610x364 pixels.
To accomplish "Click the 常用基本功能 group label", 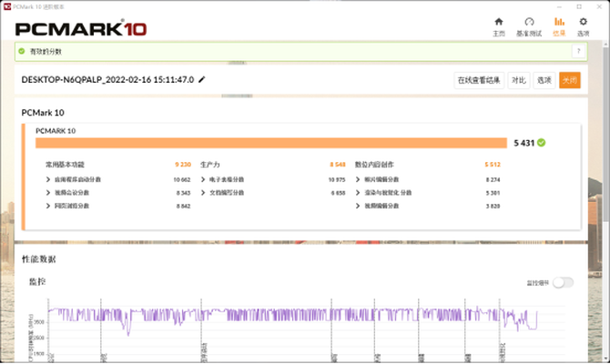I will pos(65,165).
